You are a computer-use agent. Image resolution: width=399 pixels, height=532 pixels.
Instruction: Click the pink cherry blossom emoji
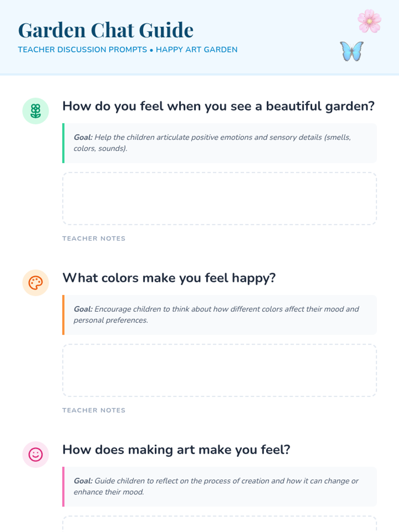click(369, 21)
